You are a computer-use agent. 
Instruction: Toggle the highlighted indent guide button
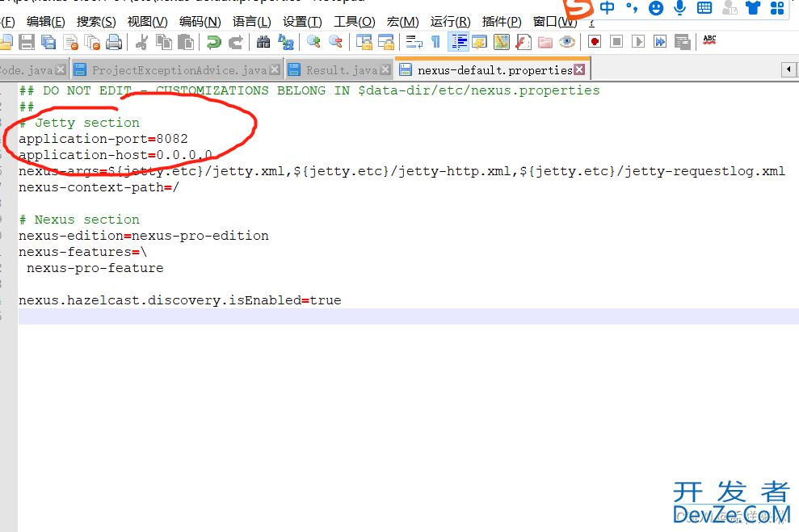pos(458,42)
